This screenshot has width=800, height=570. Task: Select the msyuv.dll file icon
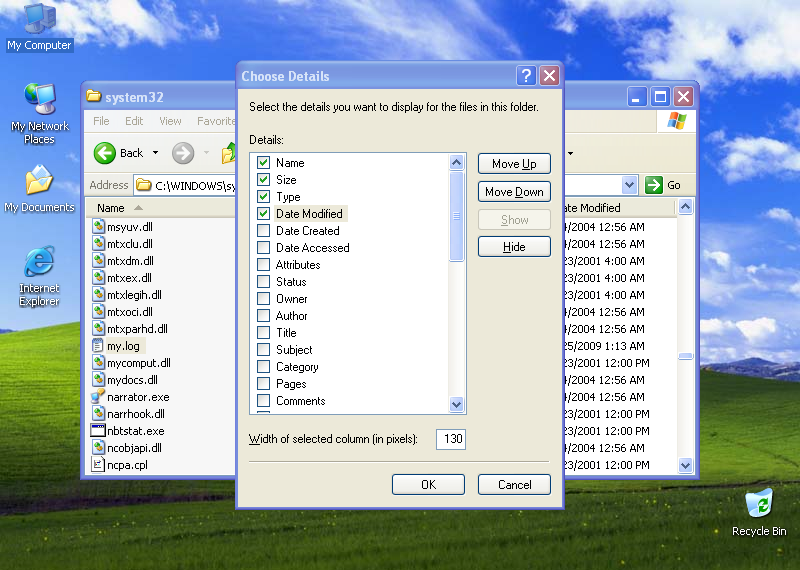point(98,226)
